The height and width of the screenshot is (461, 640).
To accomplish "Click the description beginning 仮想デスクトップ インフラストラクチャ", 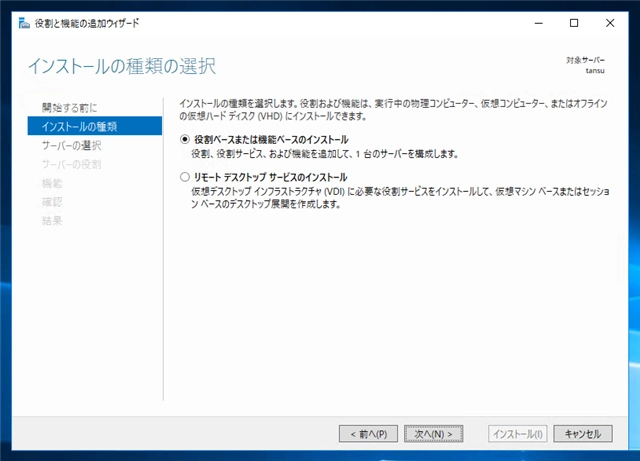I will [x=400, y=197].
